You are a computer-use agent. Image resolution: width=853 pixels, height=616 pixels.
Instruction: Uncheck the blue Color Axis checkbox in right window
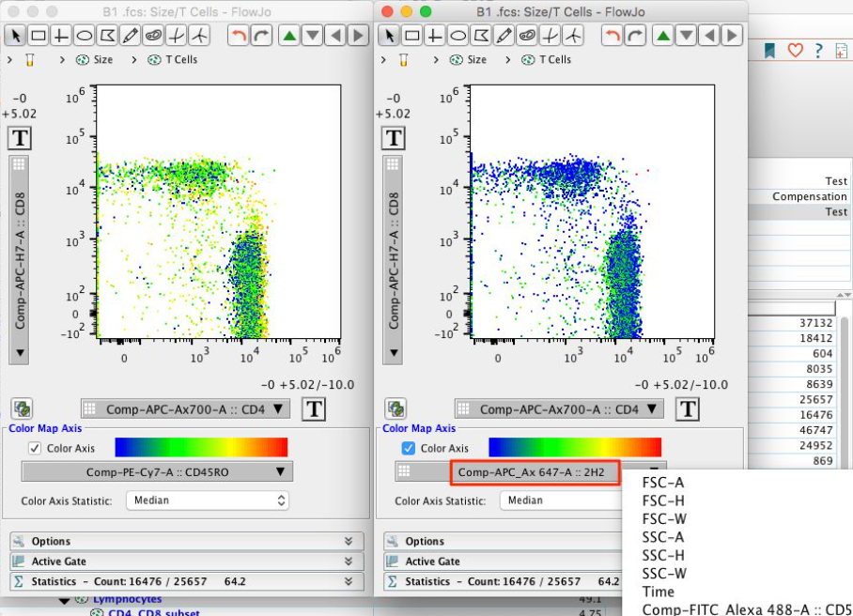(408, 448)
